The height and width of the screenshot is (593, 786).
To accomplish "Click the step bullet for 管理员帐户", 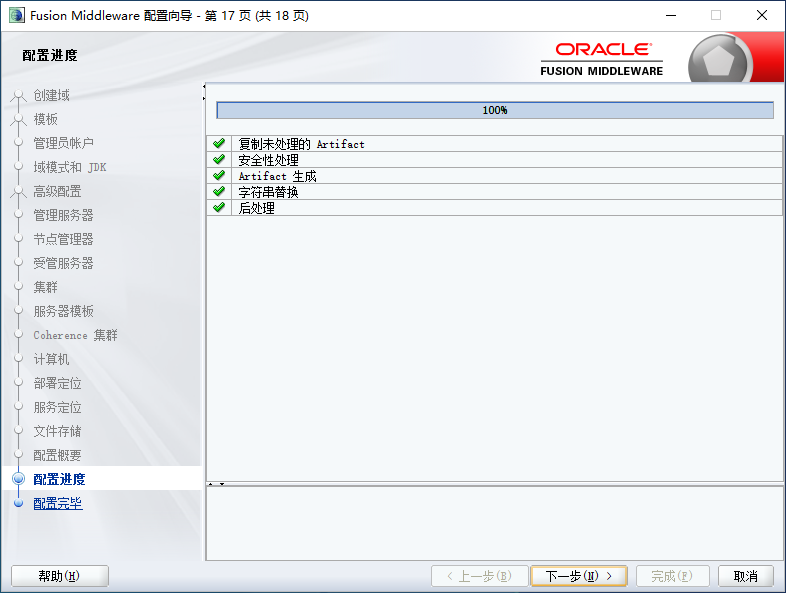I will [x=19, y=142].
